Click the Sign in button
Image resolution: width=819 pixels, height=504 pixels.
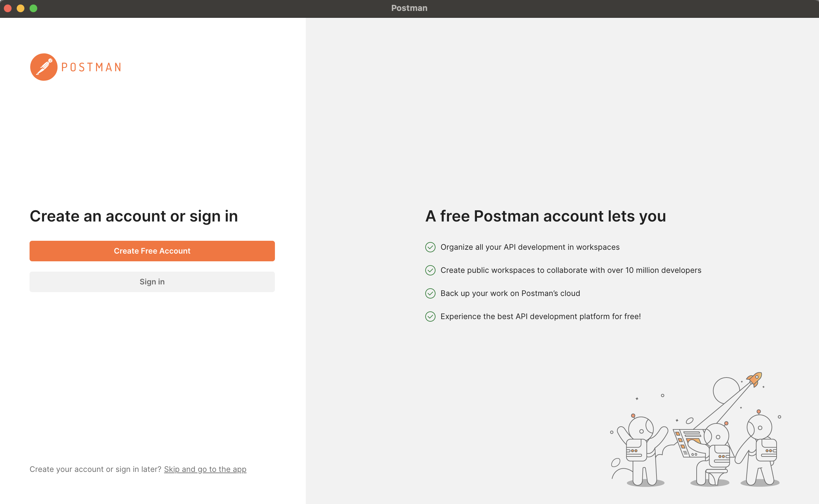(x=152, y=282)
